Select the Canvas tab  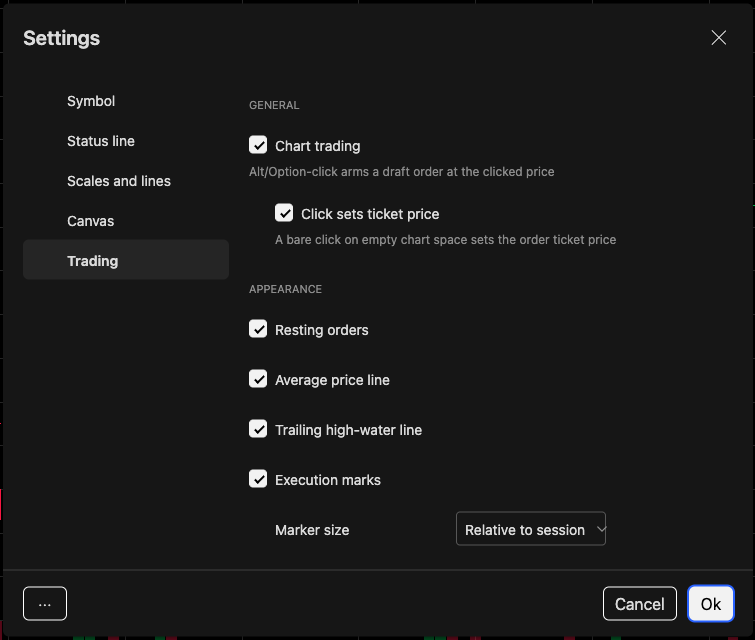coord(126,221)
